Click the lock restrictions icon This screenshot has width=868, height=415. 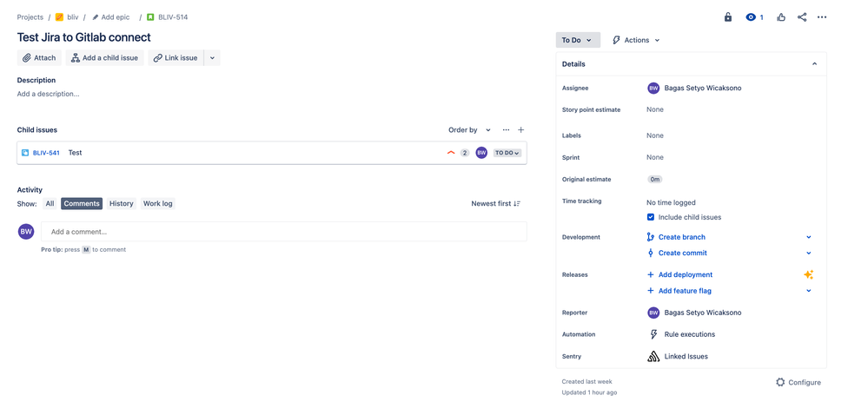(x=728, y=17)
